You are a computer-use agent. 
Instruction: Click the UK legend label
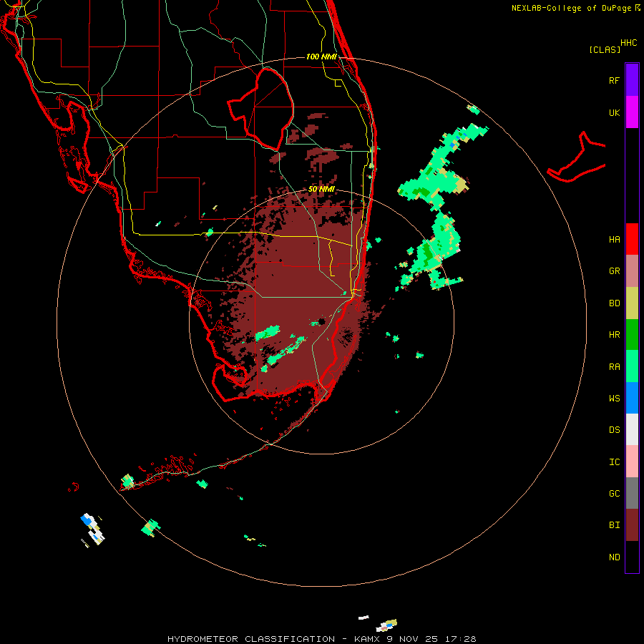(x=614, y=112)
